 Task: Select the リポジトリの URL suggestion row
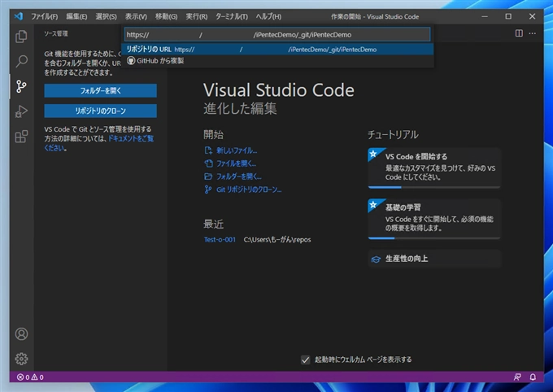(x=277, y=50)
